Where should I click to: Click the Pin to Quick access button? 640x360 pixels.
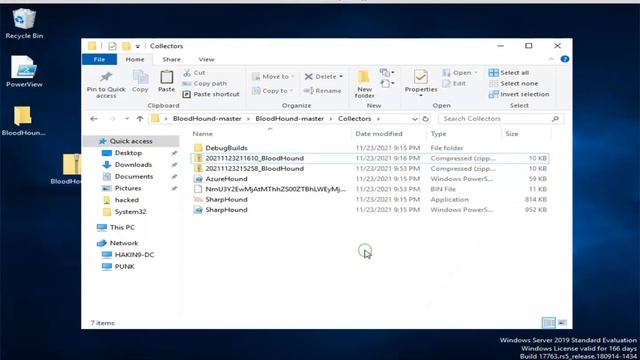(106, 84)
